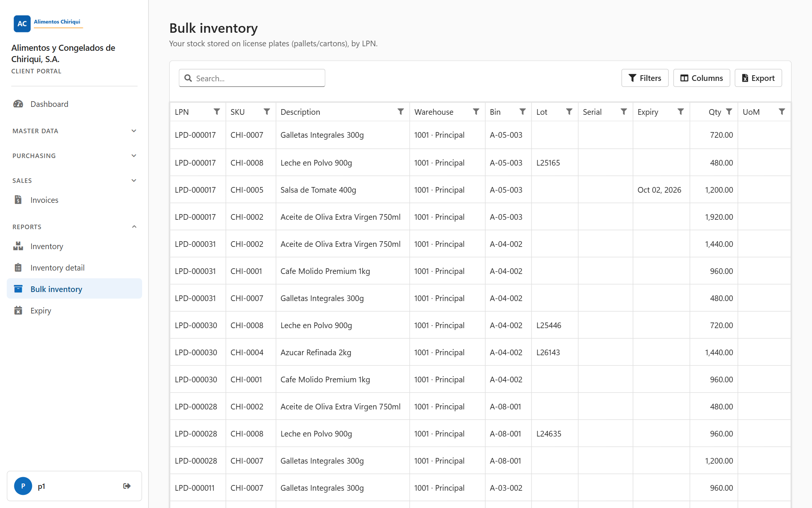Image resolution: width=812 pixels, height=508 pixels.
Task: Go to Invoices in the sidebar
Action: pyautogui.click(x=74, y=200)
